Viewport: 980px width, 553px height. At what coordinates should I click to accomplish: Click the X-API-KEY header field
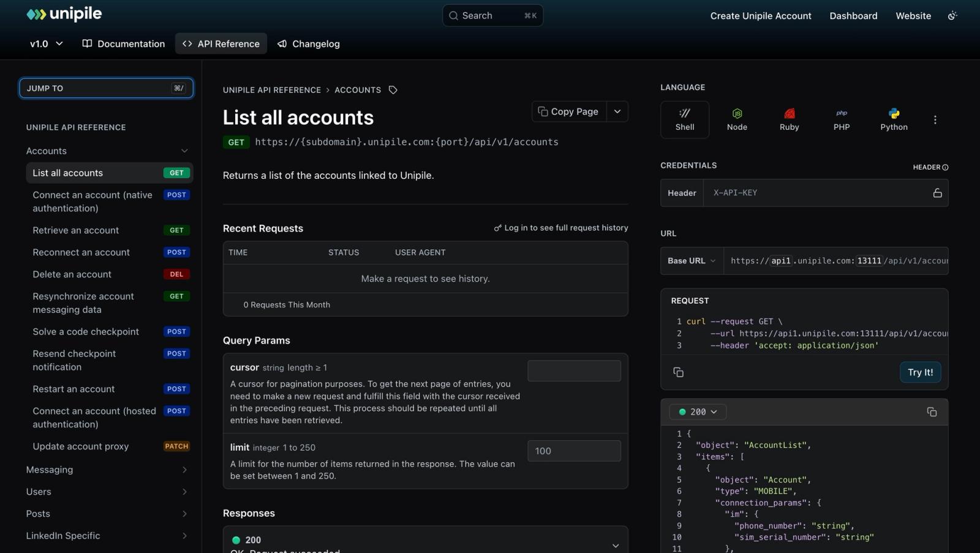click(x=818, y=193)
